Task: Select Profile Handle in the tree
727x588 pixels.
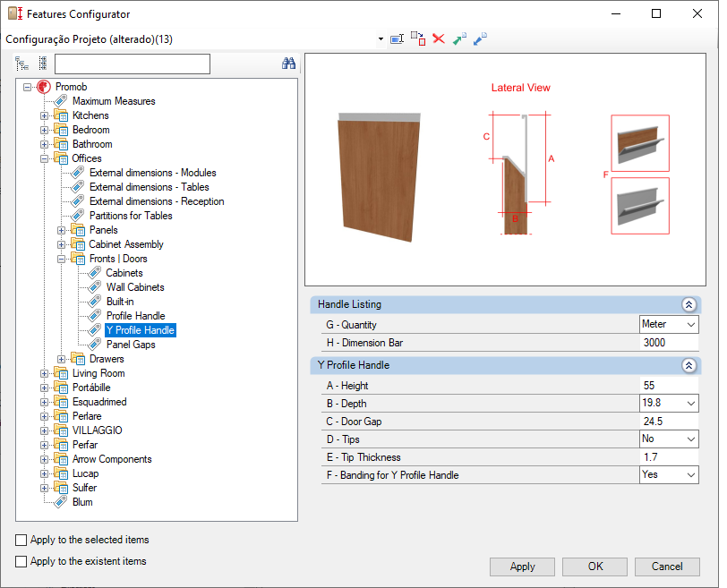Action: coord(136,316)
